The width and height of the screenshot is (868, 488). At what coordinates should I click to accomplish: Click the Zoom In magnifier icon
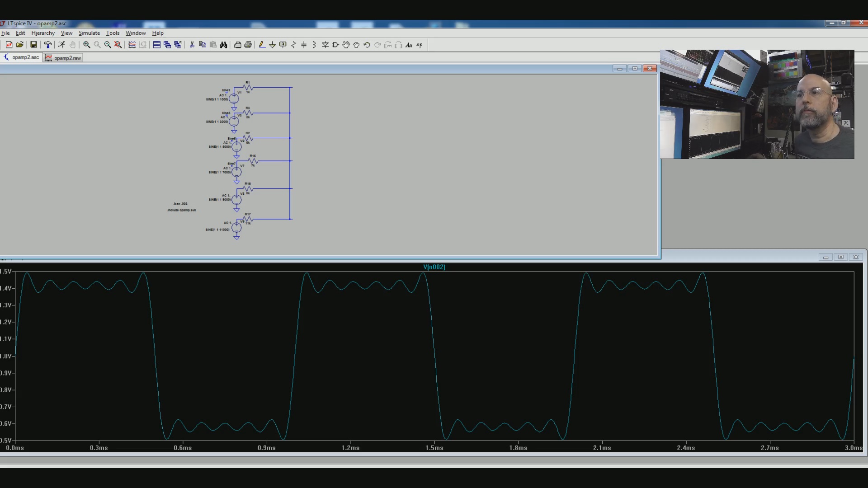pyautogui.click(x=86, y=45)
